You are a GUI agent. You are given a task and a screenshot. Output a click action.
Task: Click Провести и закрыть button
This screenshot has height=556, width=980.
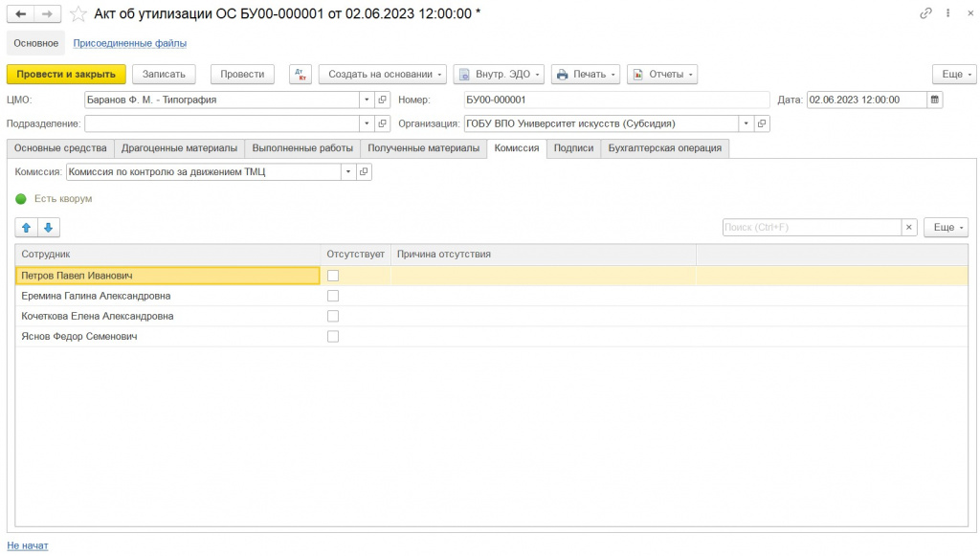pos(66,75)
